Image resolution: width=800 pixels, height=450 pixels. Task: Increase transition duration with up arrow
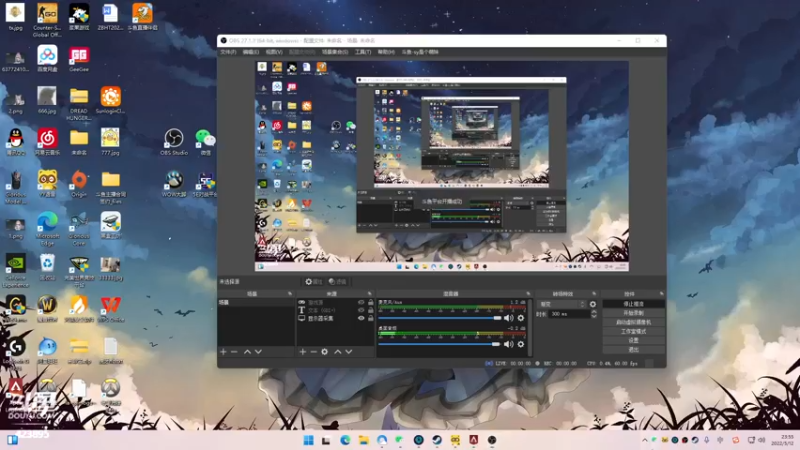point(593,312)
